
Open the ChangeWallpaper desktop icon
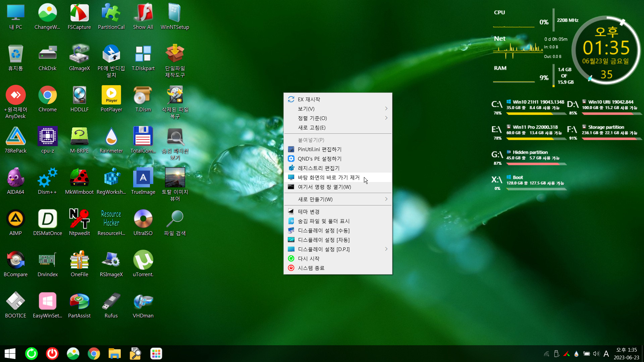pos(47,17)
